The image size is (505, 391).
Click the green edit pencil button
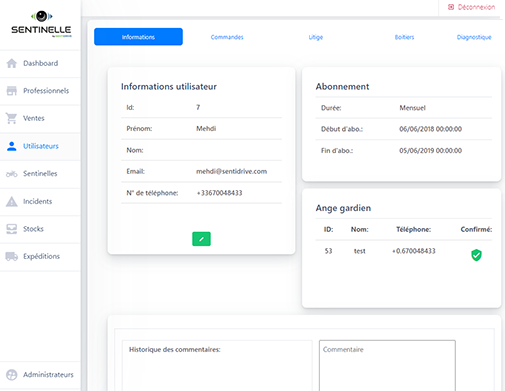[201, 239]
